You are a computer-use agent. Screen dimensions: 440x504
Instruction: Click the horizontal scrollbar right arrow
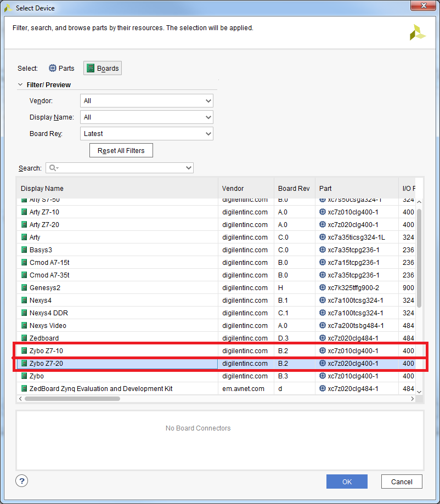(413, 399)
